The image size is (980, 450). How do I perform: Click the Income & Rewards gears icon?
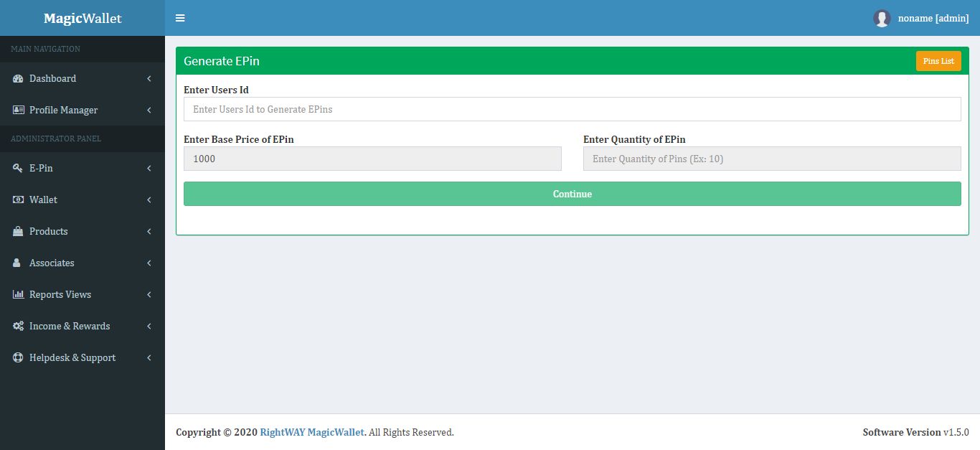(18, 326)
